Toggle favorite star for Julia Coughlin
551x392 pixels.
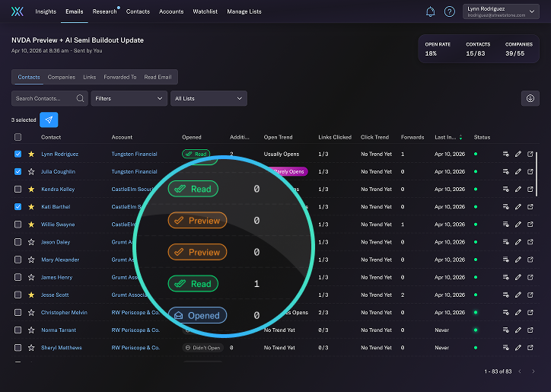click(31, 172)
